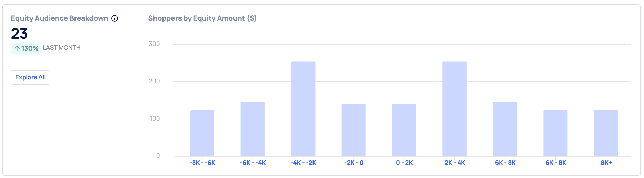Click the 130% growth badge
The image size is (644, 178).
(x=26, y=48)
